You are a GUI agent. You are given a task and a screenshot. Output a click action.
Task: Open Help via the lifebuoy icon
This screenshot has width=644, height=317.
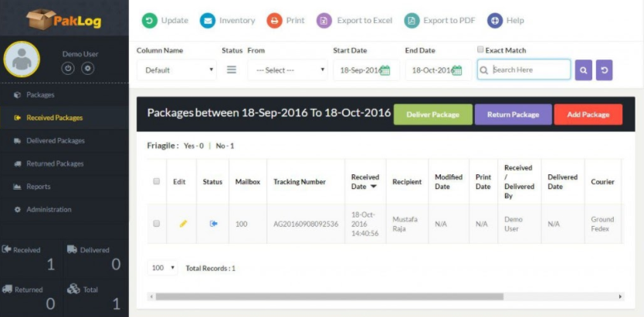point(495,21)
